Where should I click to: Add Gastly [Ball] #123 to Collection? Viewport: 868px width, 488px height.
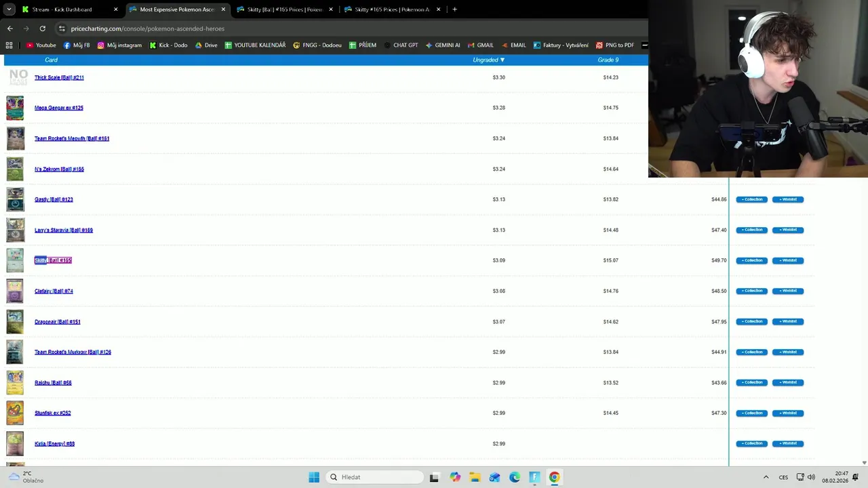752,199
